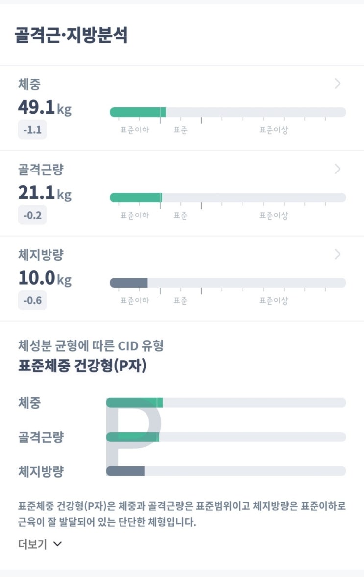The image size is (364, 588).
Task: Tap the 체성분 균형에 따른 CID 유형 label
Action: [x=91, y=346]
